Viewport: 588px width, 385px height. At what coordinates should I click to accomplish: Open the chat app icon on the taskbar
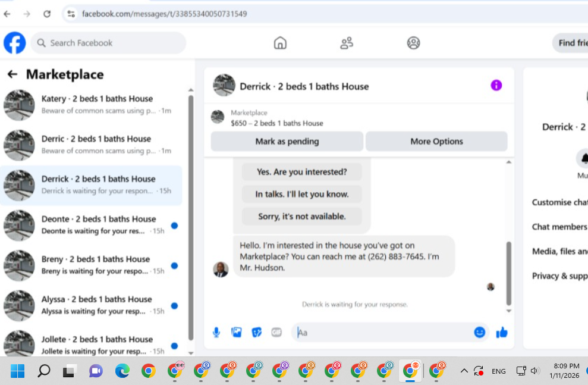click(96, 371)
